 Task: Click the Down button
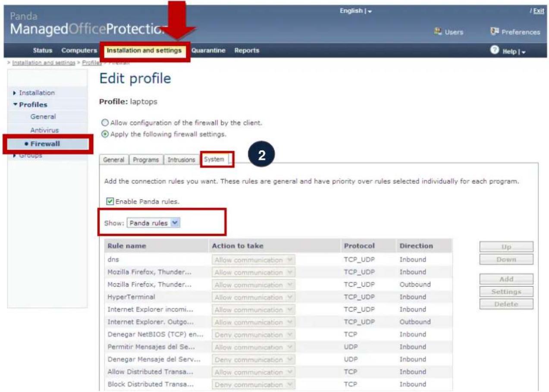[x=506, y=260]
